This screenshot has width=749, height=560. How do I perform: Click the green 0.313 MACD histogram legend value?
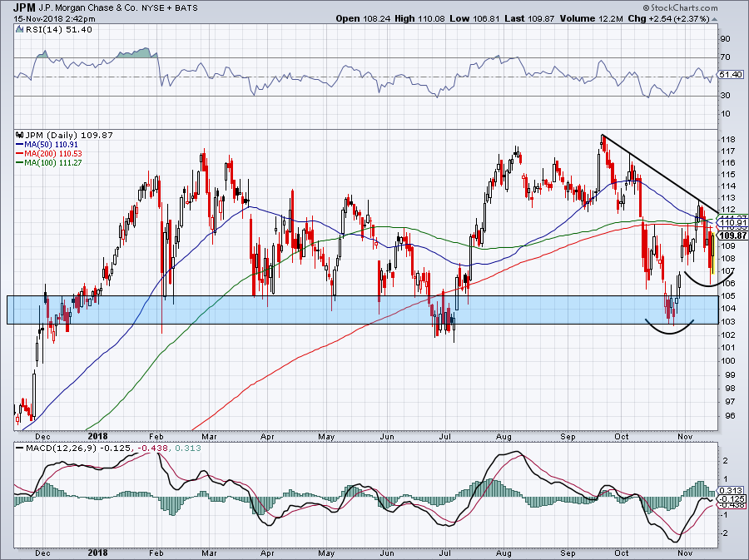pyautogui.click(x=188, y=448)
